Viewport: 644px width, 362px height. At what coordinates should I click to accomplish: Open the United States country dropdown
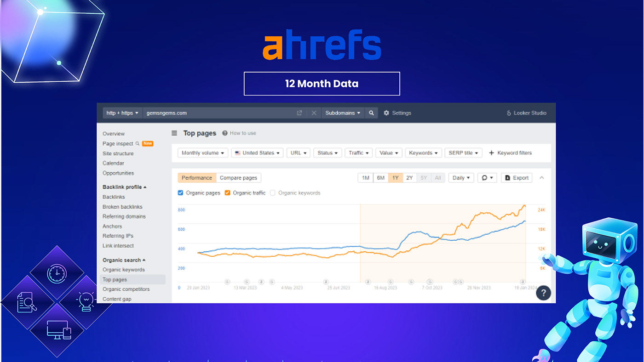tap(257, 153)
